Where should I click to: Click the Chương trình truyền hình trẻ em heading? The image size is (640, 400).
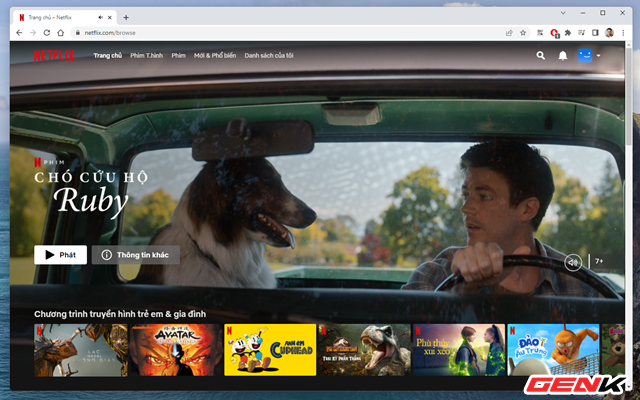(120, 314)
